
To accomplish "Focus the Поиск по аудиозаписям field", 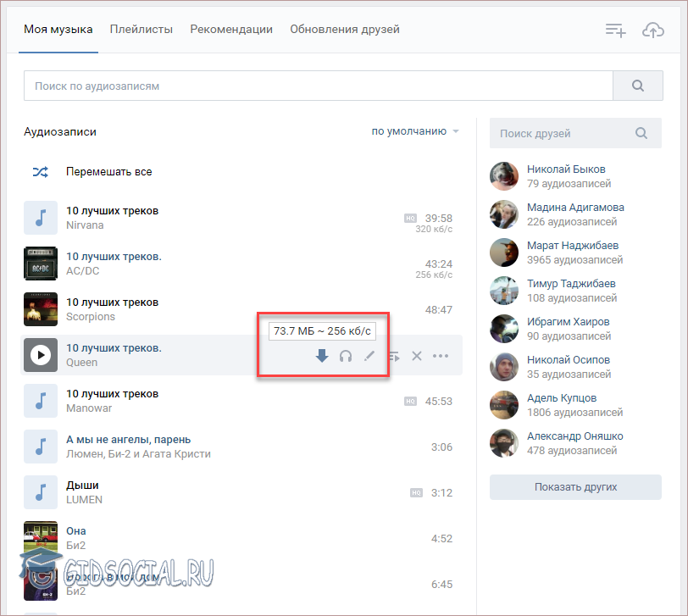I will pyautogui.click(x=318, y=86).
